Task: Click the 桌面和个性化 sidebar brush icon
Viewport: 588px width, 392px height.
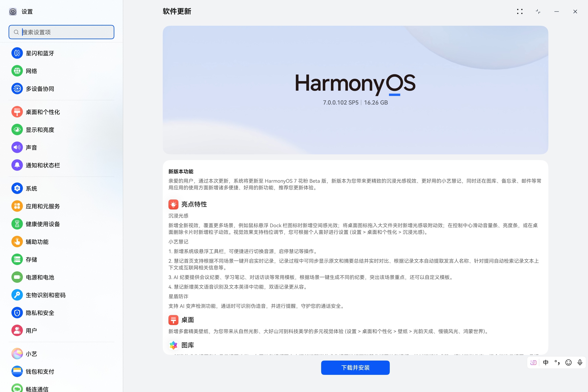Action: point(17,112)
